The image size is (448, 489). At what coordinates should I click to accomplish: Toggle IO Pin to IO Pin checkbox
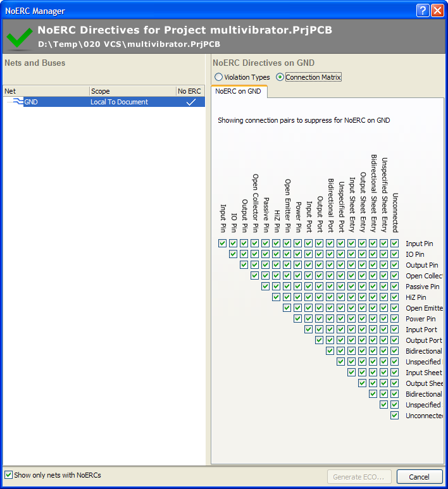click(x=233, y=254)
